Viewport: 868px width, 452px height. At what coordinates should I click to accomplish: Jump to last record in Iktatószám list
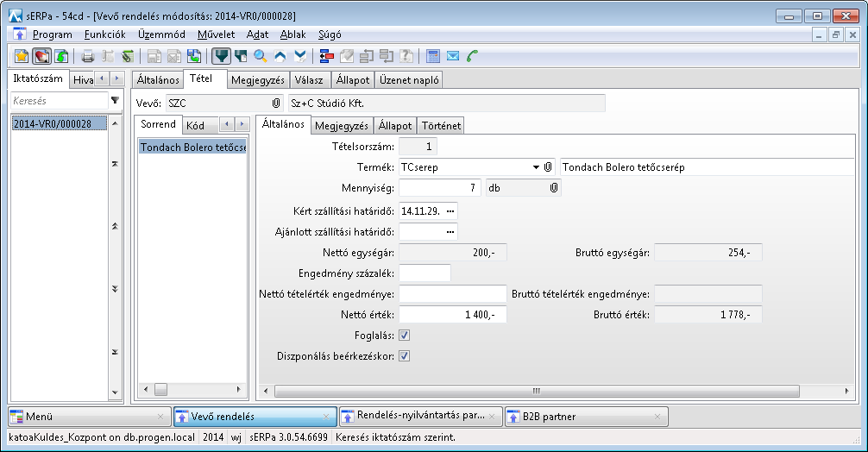(115, 352)
